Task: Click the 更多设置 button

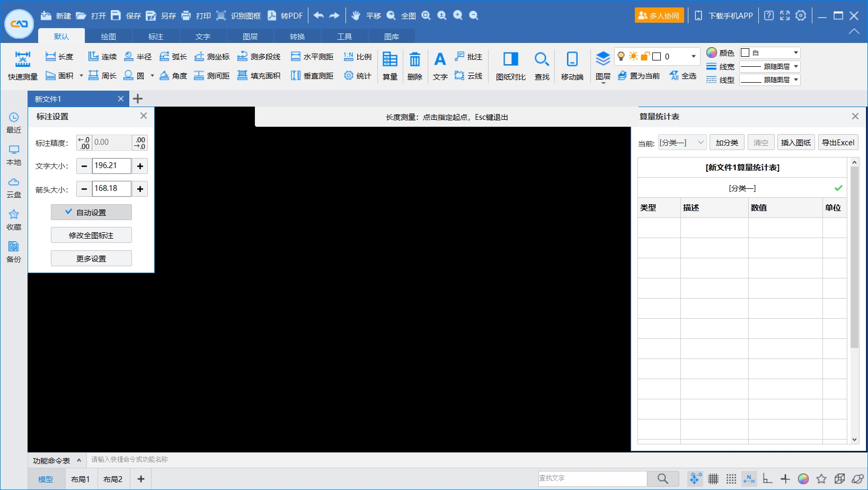Action: 91,259
